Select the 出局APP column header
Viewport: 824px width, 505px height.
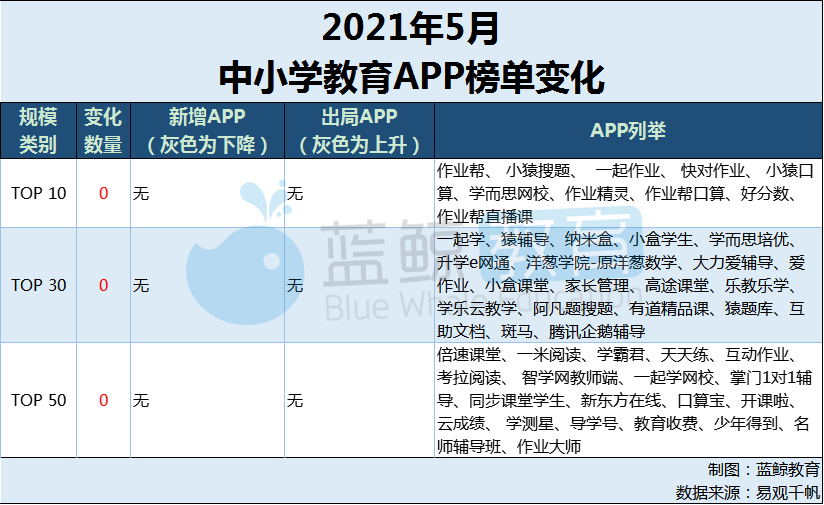[x=360, y=130]
